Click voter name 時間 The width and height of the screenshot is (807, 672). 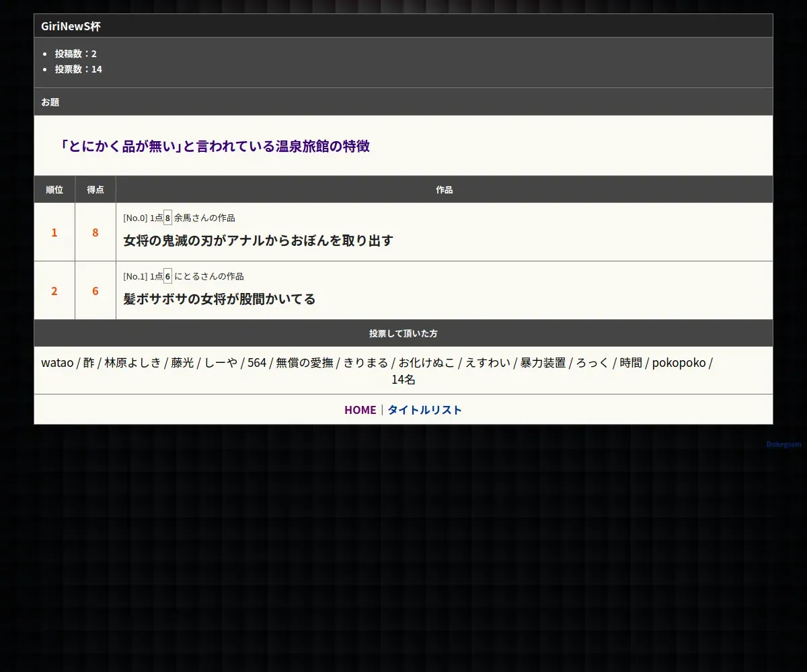click(631, 363)
